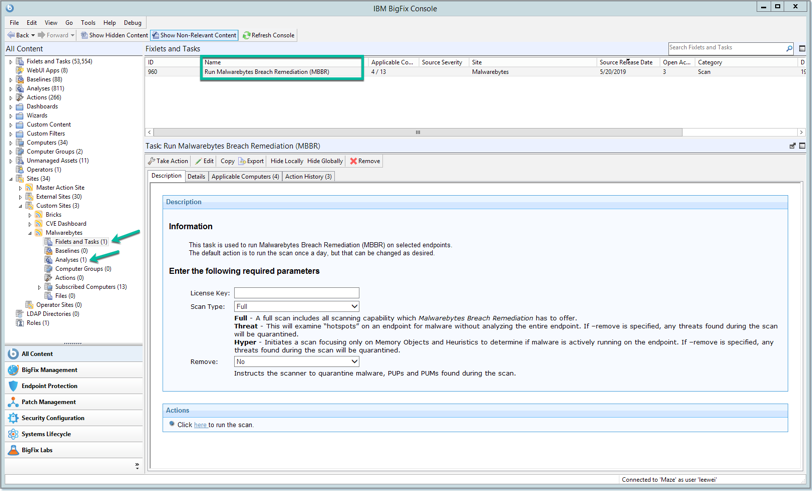Toggle Show Non-Relevant Content
Image resolution: width=812 pixels, height=491 pixels.
(x=194, y=35)
